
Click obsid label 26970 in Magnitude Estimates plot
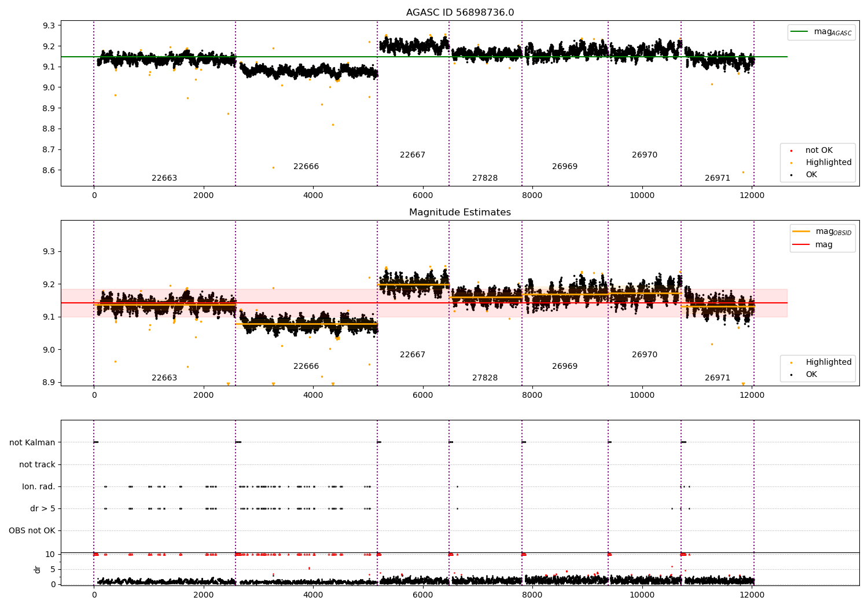coord(645,355)
